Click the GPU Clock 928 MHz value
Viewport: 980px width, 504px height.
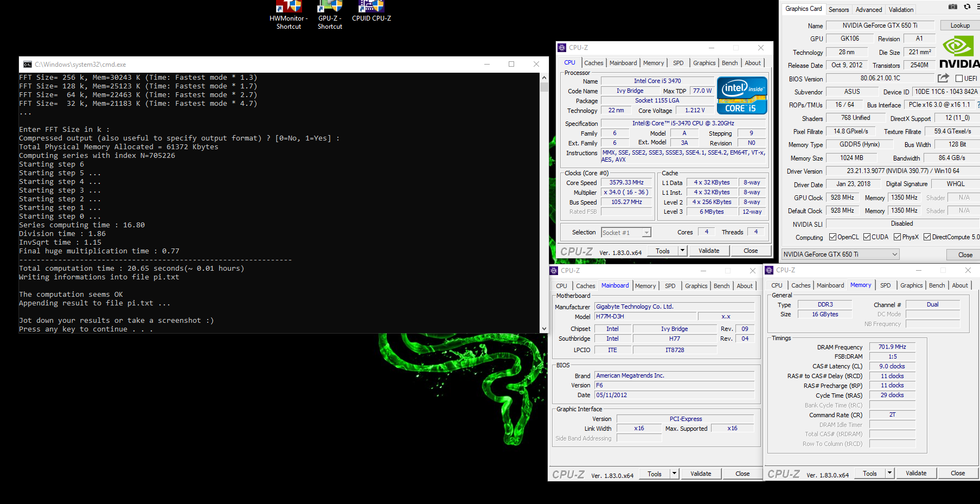click(x=842, y=197)
